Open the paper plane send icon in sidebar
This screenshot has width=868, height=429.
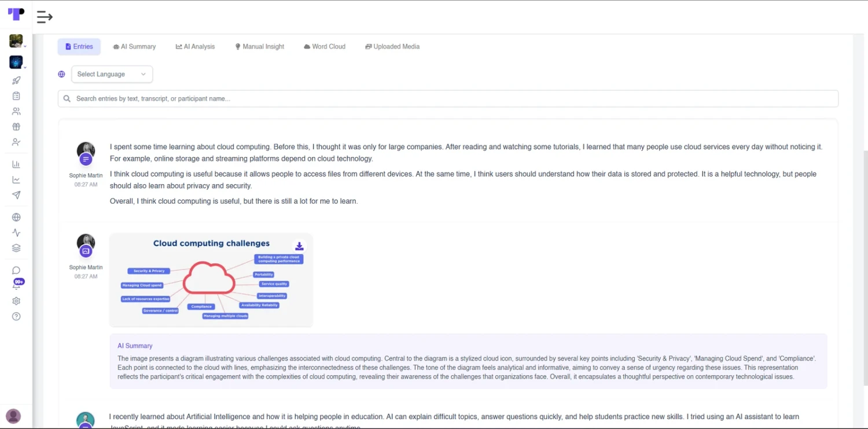[16, 195]
